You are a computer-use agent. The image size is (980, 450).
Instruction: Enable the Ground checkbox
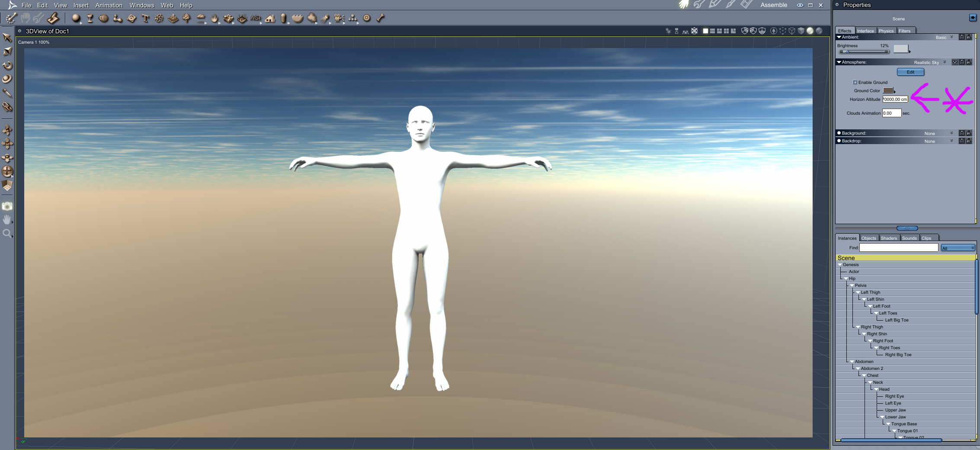(x=855, y=82)
